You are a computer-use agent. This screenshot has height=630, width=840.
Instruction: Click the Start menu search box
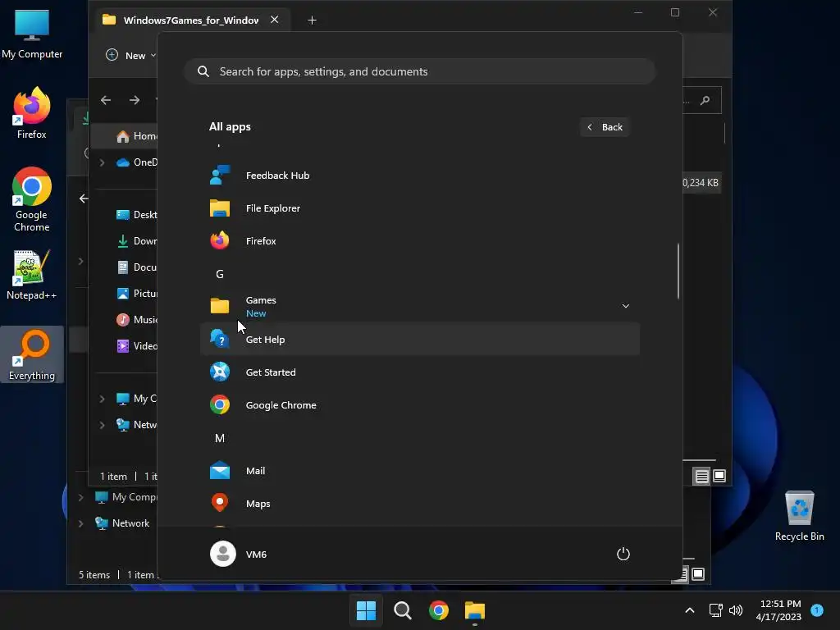click(x=419, y=71)
